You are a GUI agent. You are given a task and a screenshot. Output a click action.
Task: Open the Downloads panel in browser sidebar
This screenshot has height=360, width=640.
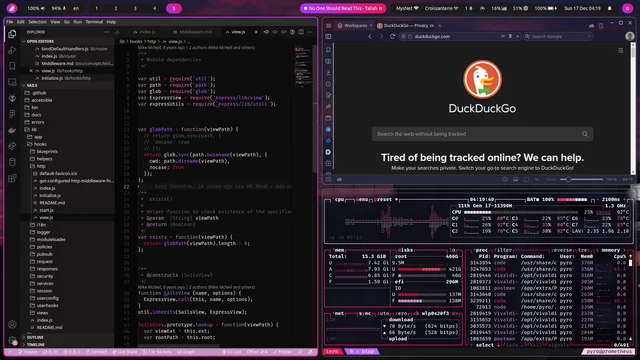point(328,73)
